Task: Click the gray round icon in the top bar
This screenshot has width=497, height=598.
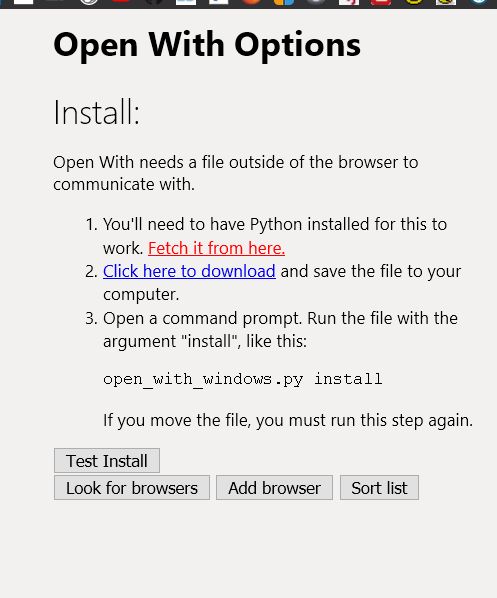Action: coord(316,2)
